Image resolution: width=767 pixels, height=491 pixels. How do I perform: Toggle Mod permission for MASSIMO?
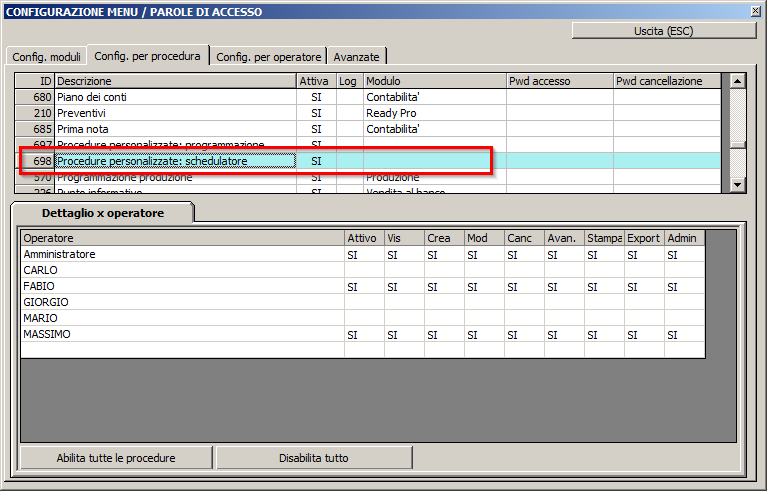pyautogui.click(x=484, y=335)
